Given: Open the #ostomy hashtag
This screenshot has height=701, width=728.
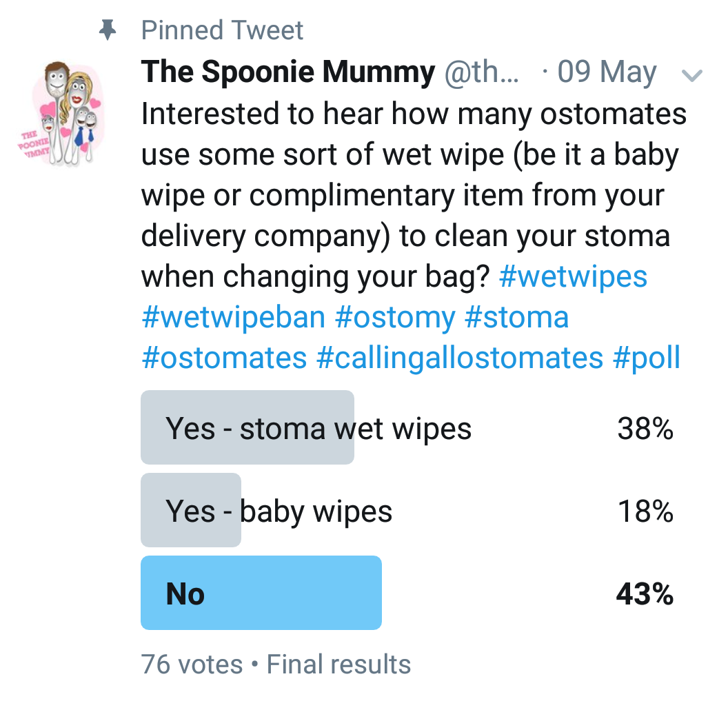Looking at the screenshot, I should (395, 318).
